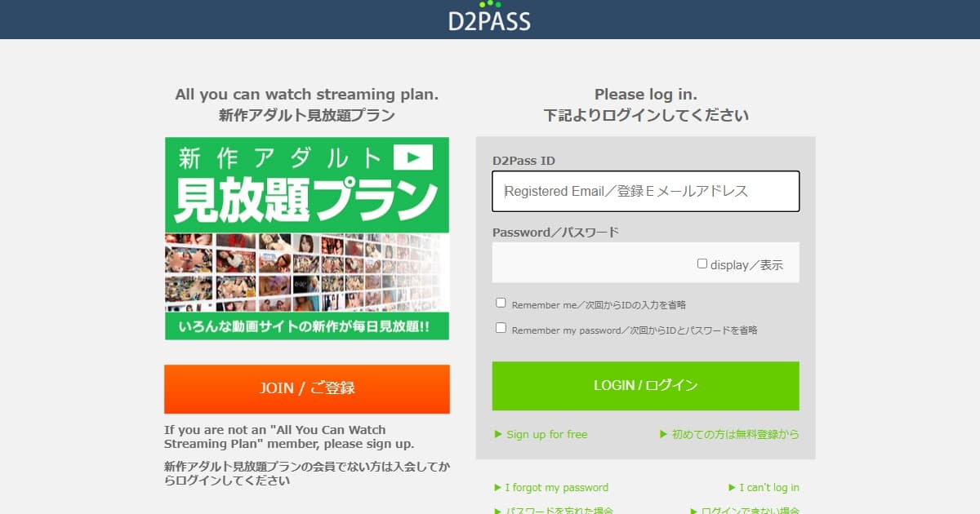Click the D2PASS logo in header

click(489, 16)
